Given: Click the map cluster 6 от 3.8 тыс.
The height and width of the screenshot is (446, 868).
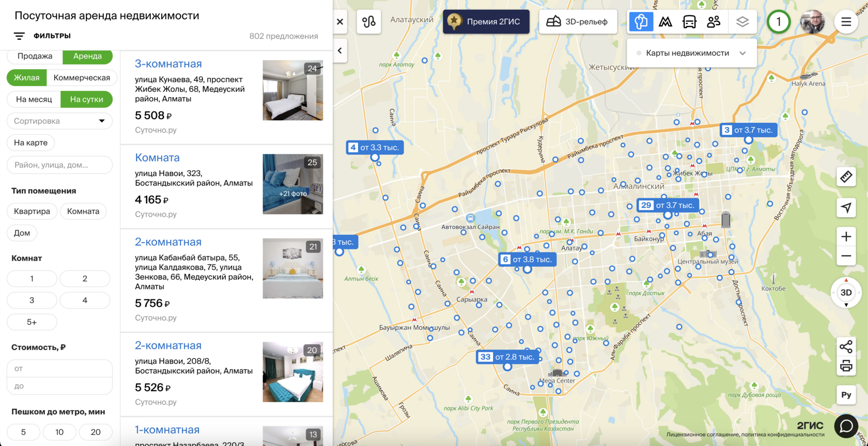Looking at the screenshot, I should tap(528, 260).
